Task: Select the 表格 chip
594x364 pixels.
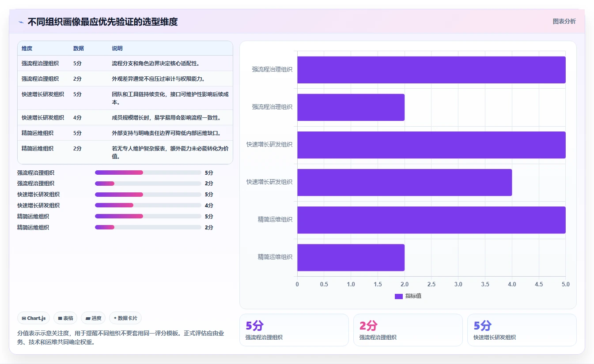Action: click(x=65, y=318)
